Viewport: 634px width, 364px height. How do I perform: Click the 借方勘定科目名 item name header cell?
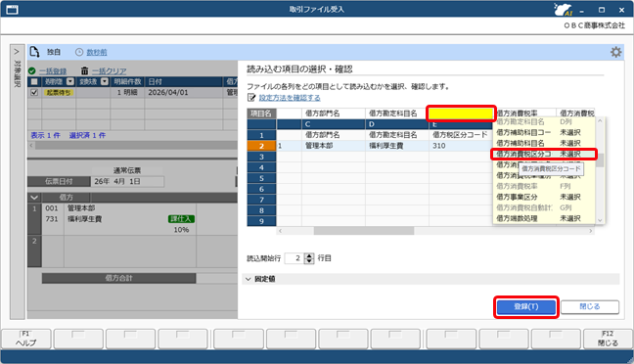(x=397, y=114)
